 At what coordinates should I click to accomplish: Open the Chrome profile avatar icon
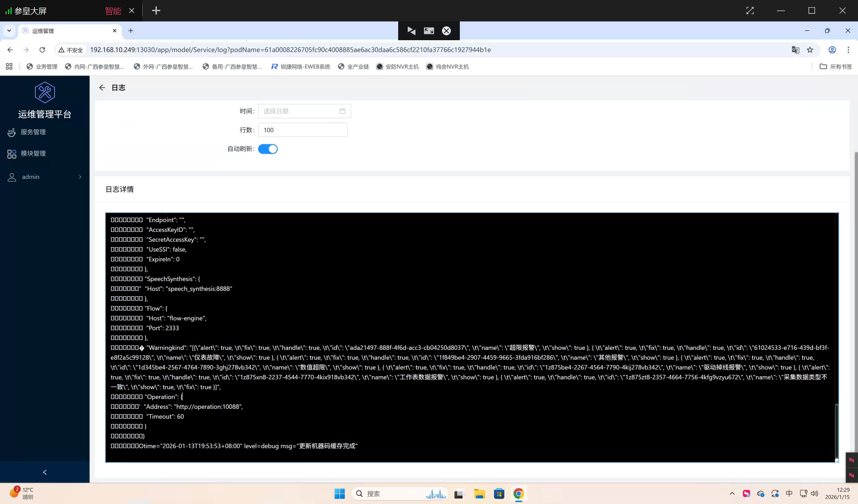point(832,50)
